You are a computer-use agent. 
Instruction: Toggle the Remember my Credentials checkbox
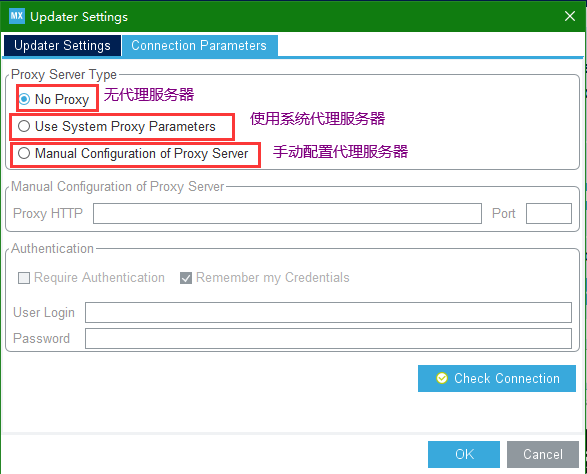click(x=186, y=278)
